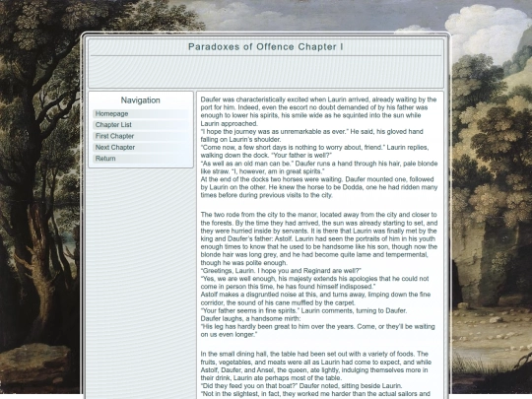Click the line 'At the end of the docks two horses'
This screenshot has height=399, width=532.
[x=319, y=187]
